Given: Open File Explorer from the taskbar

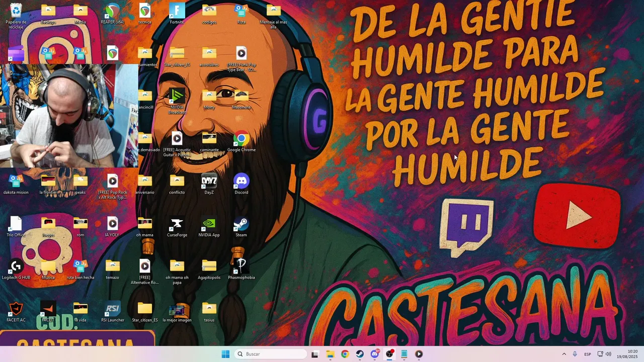Looking at the screenshot, I should tap(330, 354).
